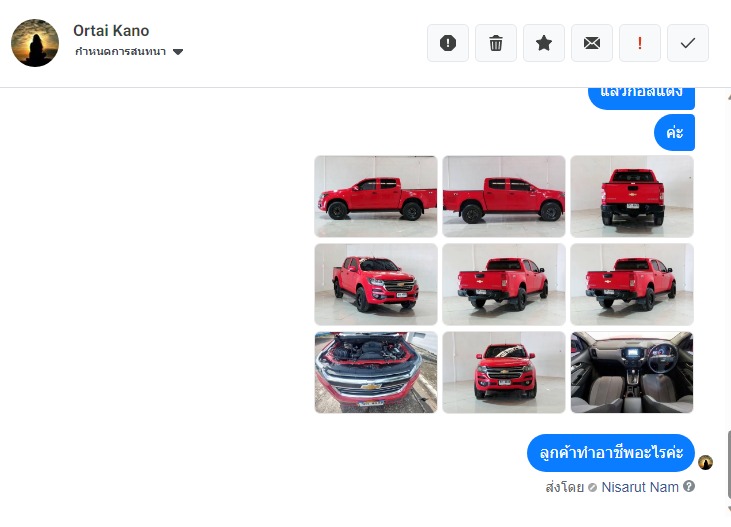Screen dimensions: 731x527
Task: Flag conversation with red exclamation icon
Action: pyautogui.click(x=640, y=43)
